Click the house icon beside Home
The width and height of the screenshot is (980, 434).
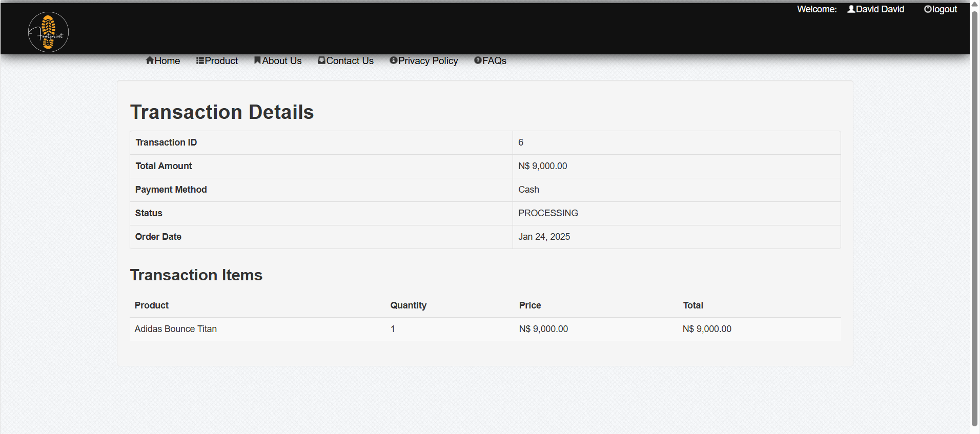click(150, 60)
